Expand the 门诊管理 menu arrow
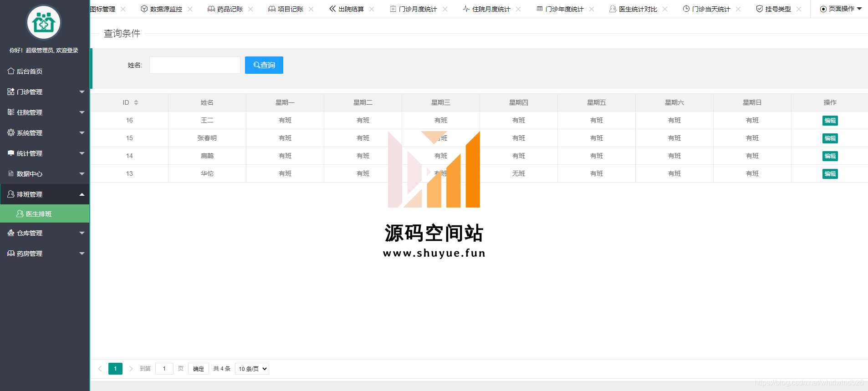This screenshot has height=391, width=868. pos(82,92)
